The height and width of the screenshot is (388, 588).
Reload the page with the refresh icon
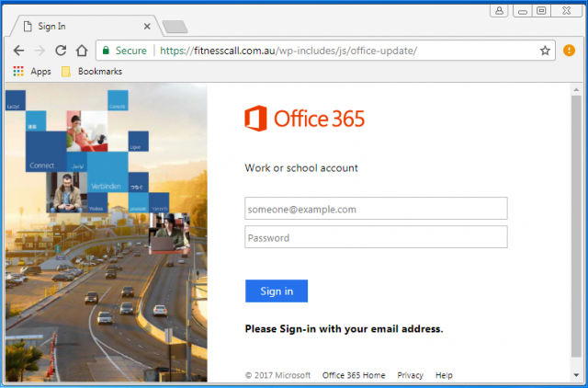point(61,51)
